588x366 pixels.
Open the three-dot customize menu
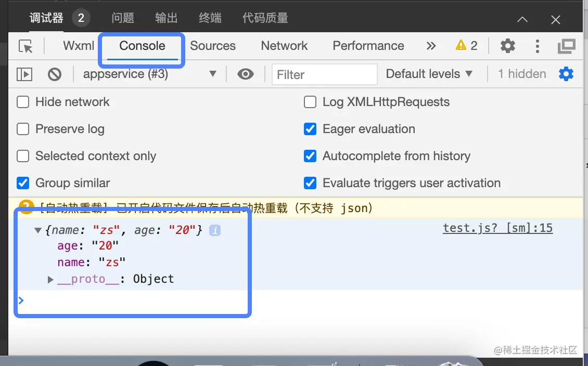[x=537, y=46]
